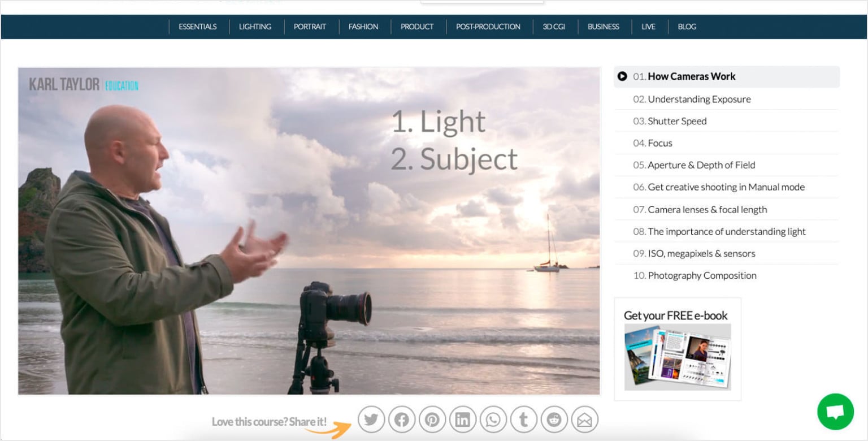Open lesson 05 Aperture & Depth of Field
Screen dimensions: 868x441
pos(702,165)
